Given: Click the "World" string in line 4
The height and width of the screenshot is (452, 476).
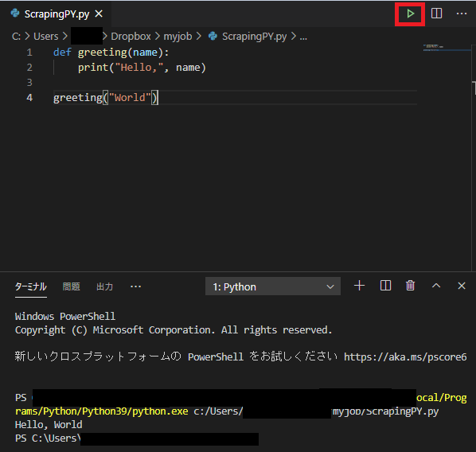Looking at the screenshot, I should pos(130,98).
